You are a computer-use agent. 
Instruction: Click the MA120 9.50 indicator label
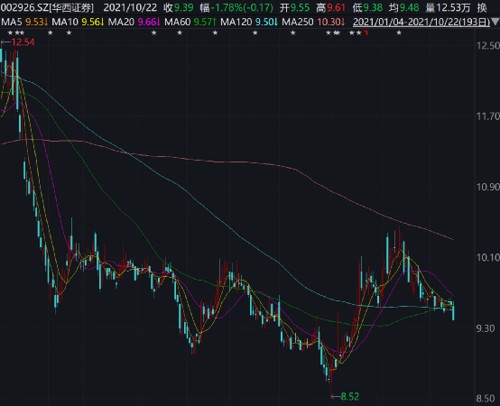[x=249, y=22]
